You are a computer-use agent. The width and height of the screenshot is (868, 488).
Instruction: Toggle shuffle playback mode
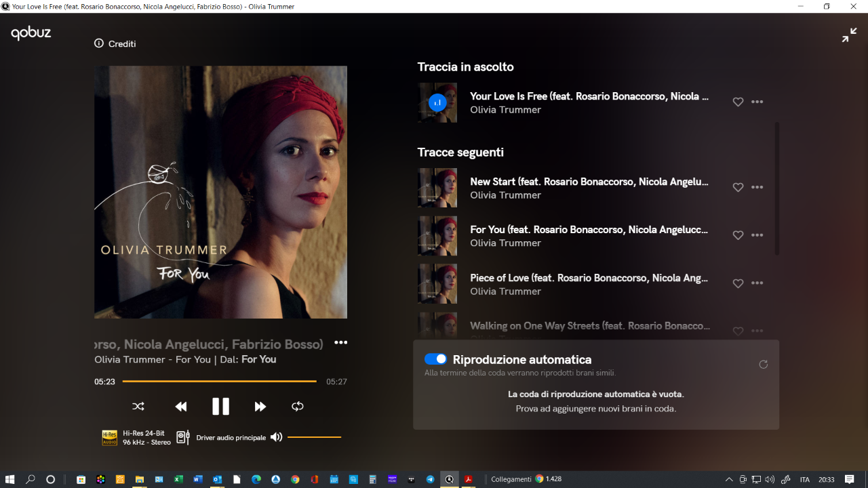pyautogui.click(x=138, y=407)
